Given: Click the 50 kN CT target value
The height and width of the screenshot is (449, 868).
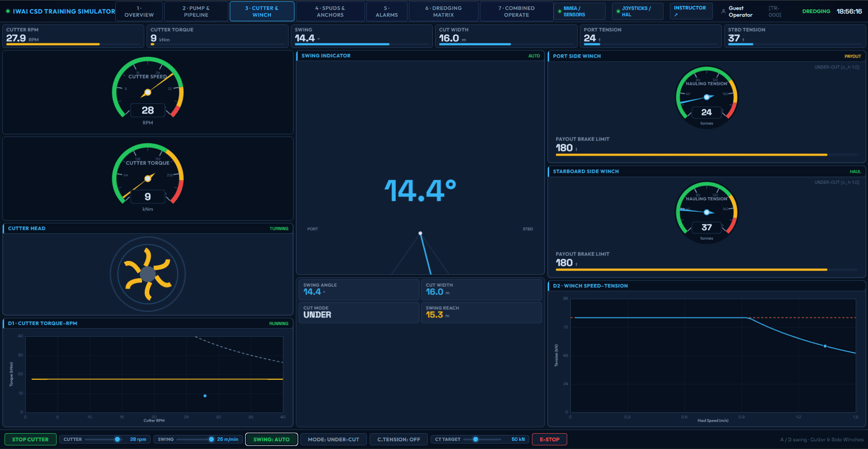Looking at the screenshot, I should (518, 439).
